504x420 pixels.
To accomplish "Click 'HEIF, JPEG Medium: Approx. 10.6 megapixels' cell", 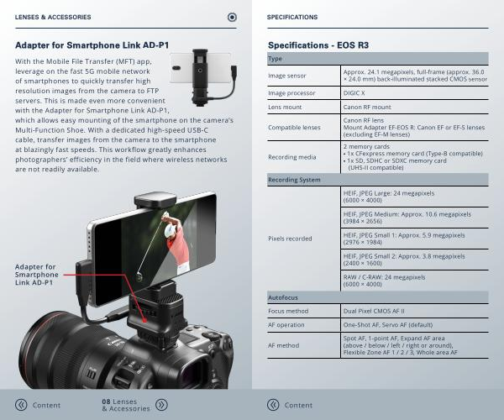I will coord(414,218).
